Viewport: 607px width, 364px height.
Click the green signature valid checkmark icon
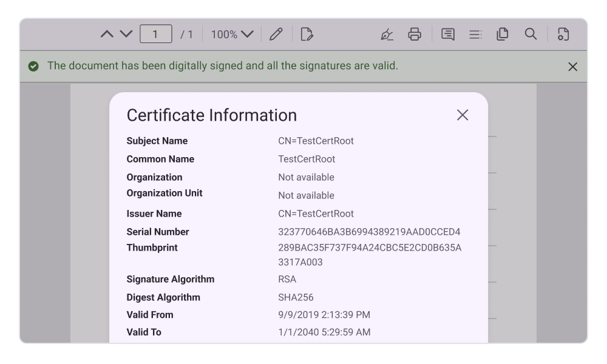(x=33, y=66)
